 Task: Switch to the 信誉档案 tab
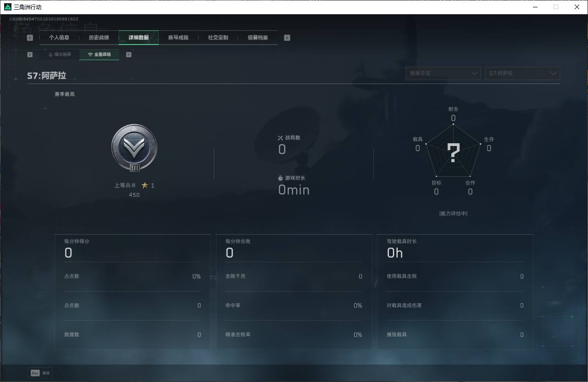[x=258, y=38]
